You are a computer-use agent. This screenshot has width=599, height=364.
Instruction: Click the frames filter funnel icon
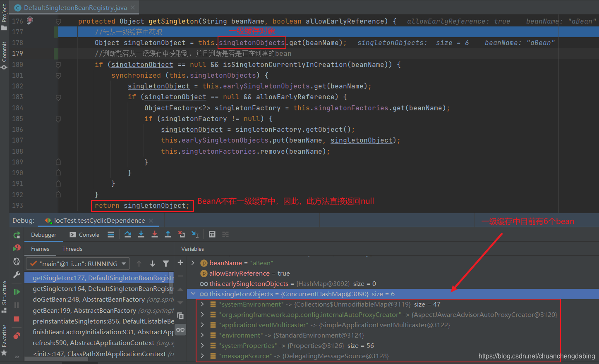coord(166,264)
